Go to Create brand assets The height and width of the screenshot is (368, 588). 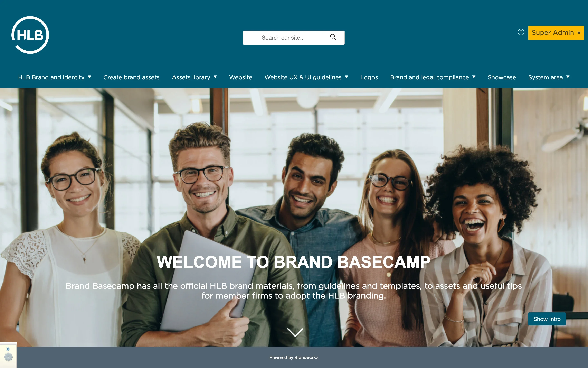[x=131, y=77]
